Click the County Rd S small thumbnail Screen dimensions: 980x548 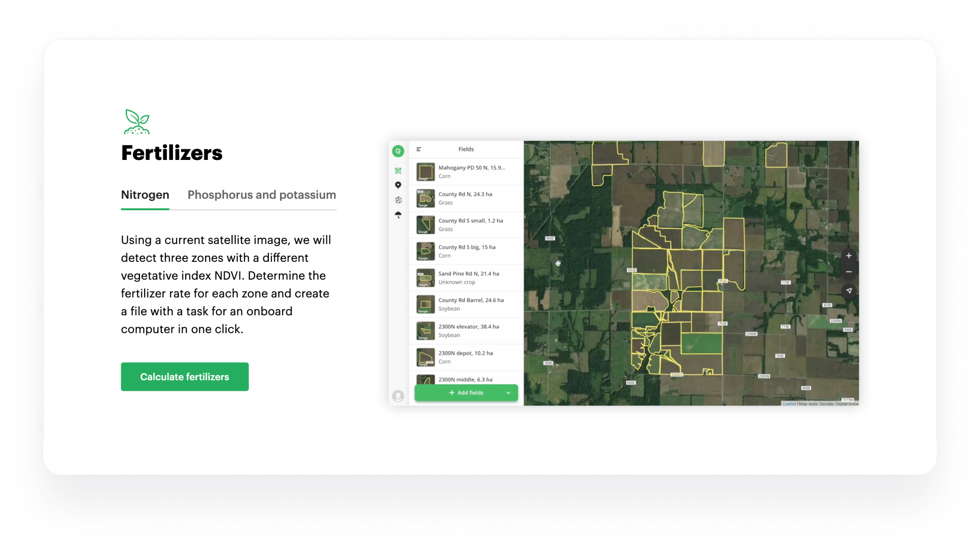click(x=426, y=225)
